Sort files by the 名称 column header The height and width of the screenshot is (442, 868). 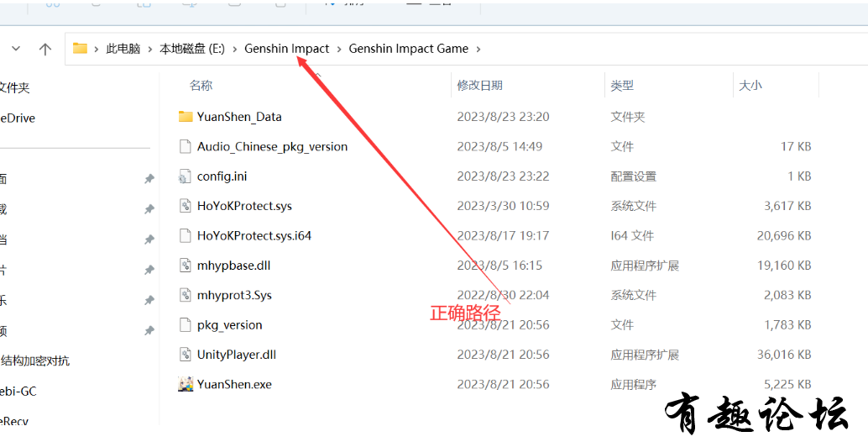[x=201, y=86]
